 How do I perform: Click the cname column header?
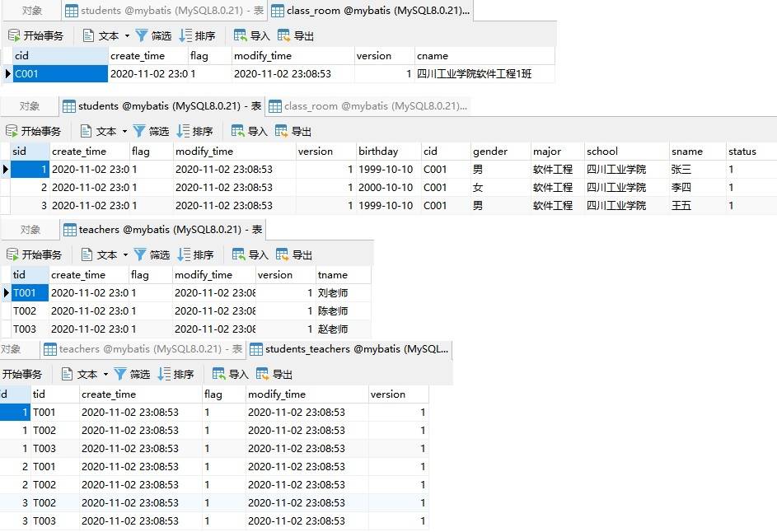pos(433,56)
